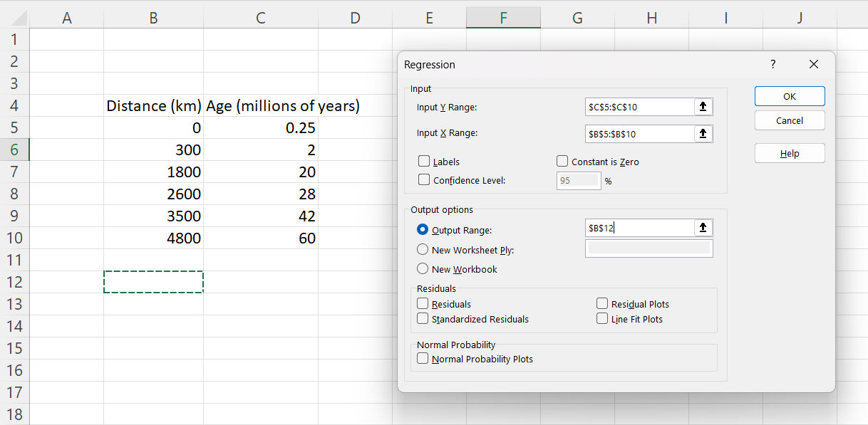
Task: Select New Workbook output option
Action: (421, 269)
